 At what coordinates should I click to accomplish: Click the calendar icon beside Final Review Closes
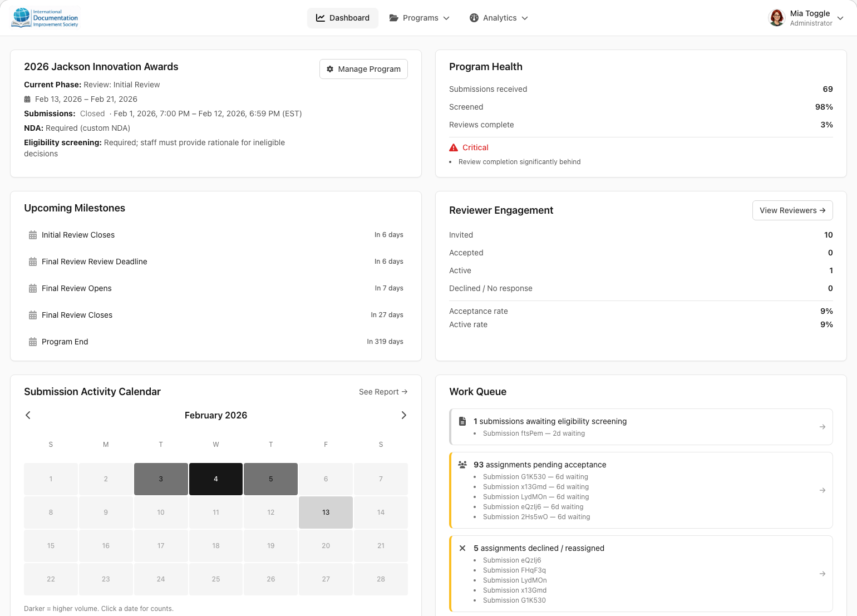point(32,315)
